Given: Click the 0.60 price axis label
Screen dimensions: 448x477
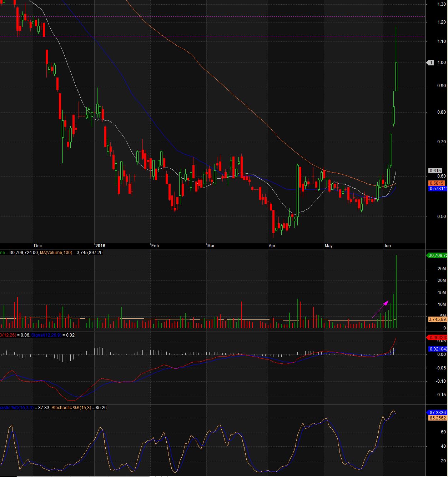Looking at the screenshot, I should coord(441,176).
